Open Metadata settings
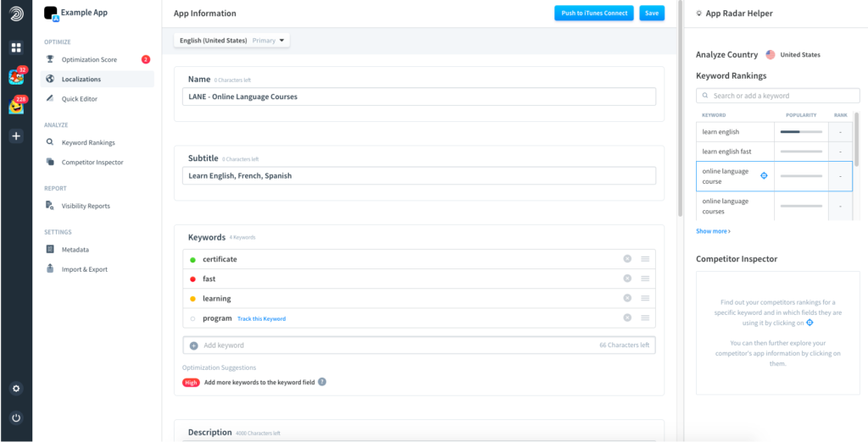Image resolution: width=868 pixels, height=442 pixels. 75,250
